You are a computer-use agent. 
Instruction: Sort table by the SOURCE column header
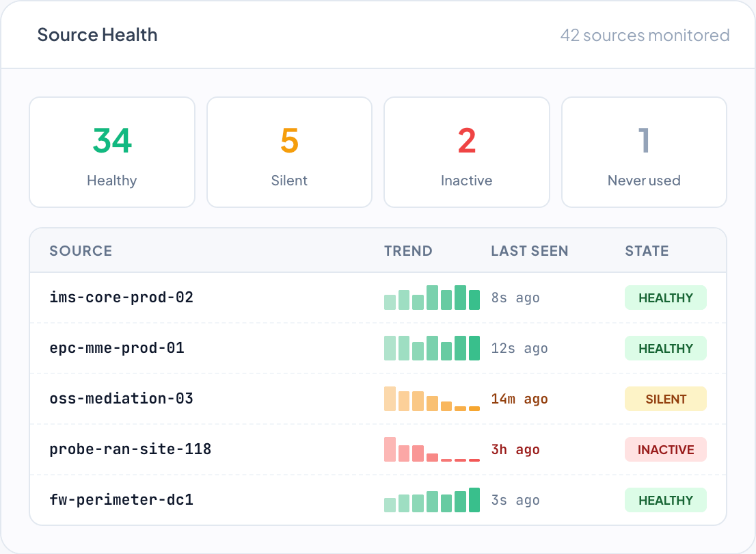pyautogui.click(x=81, y=251)
